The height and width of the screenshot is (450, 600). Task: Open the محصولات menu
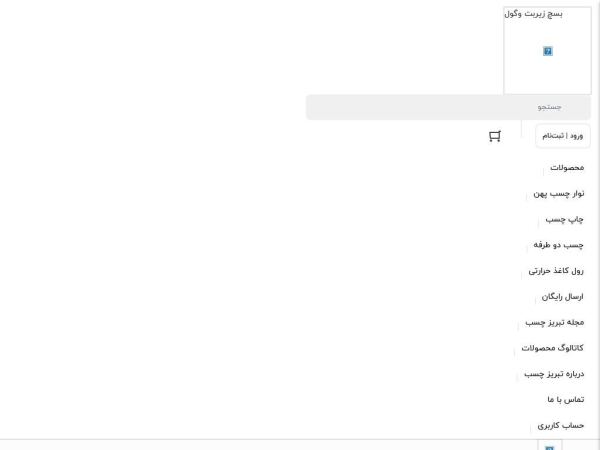pos(567,168)
